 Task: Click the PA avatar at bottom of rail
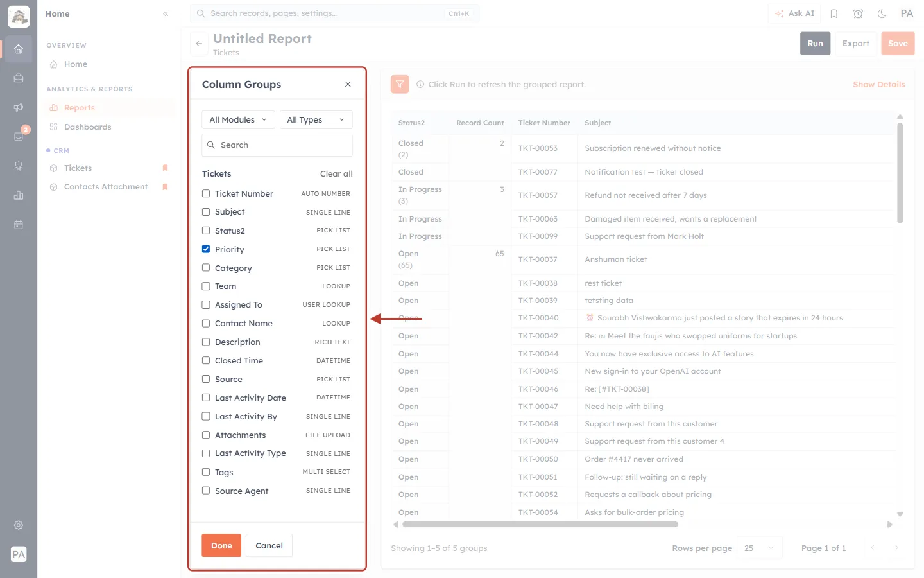(19, 554)
